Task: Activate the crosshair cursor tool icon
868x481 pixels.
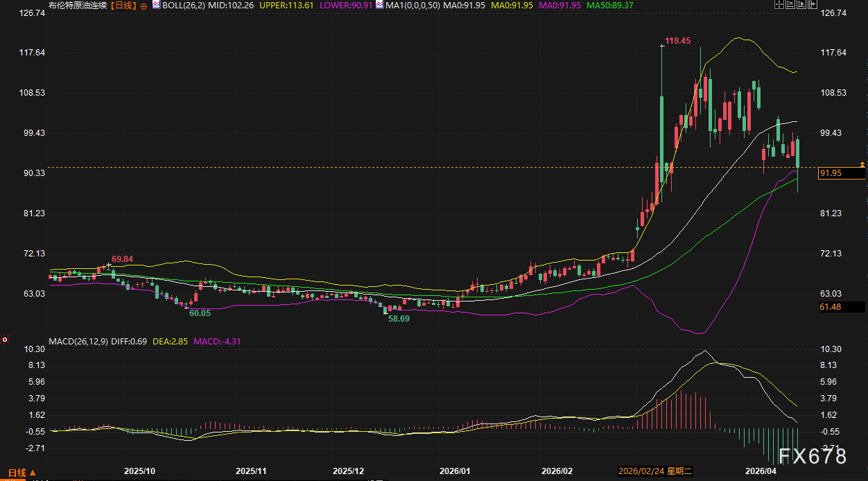Action: tap(779, 5)
